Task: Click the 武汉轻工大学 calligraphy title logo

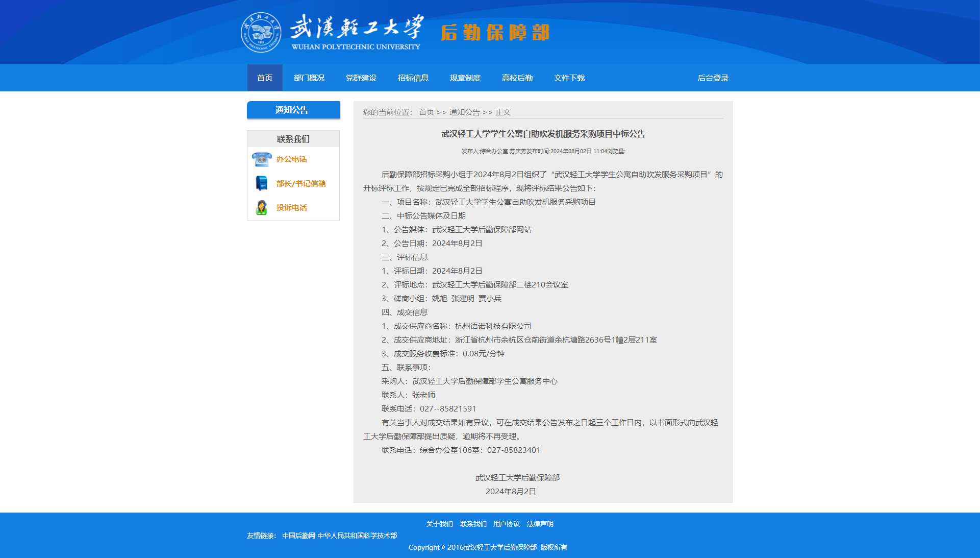Action: pyautogui.click(x=357, y=32)
